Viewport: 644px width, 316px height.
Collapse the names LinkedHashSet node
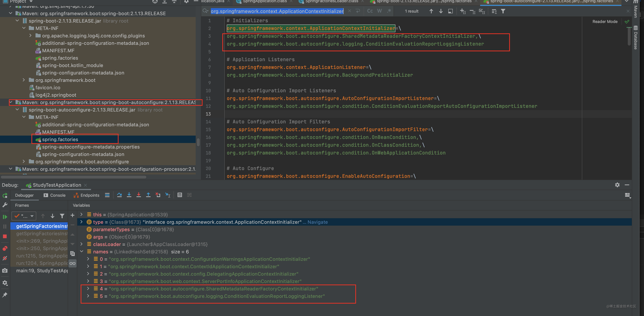82,252
